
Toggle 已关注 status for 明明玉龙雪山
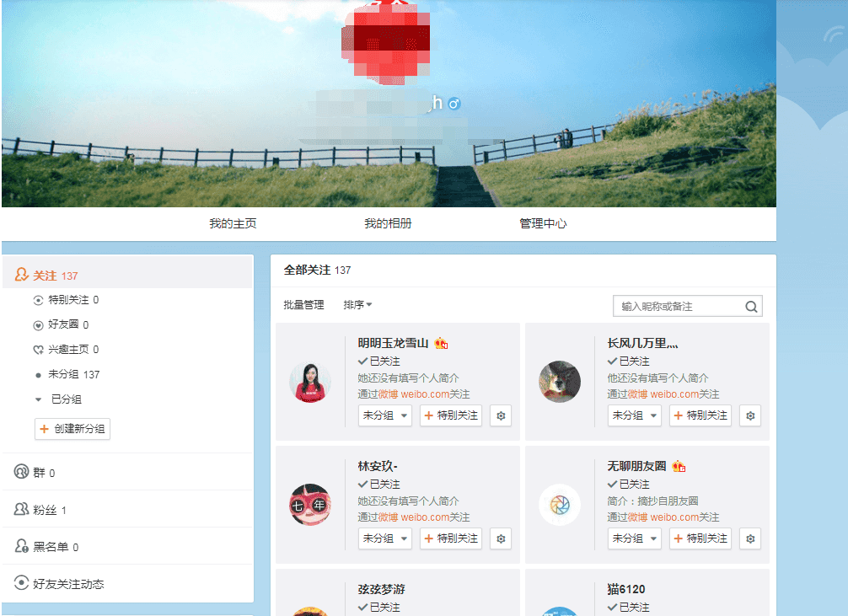pos(379,362)
